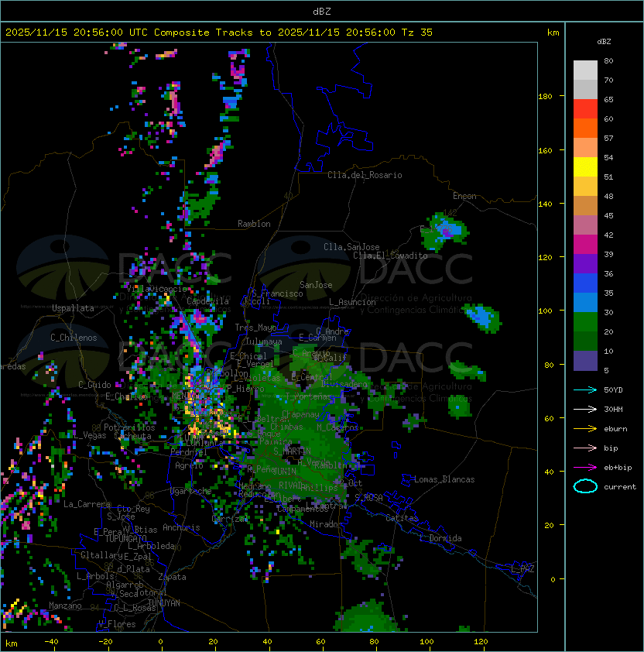This screenshot has width=644, height=652.
Task: Select the purple 36–39 dBZ swatch
Action: (x=585, y=264)
